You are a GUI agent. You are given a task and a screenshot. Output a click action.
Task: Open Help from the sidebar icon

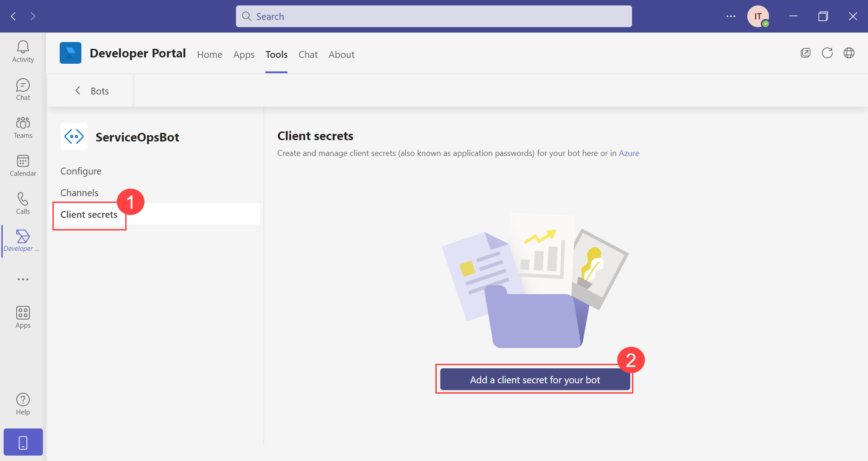tap(23, 403)
